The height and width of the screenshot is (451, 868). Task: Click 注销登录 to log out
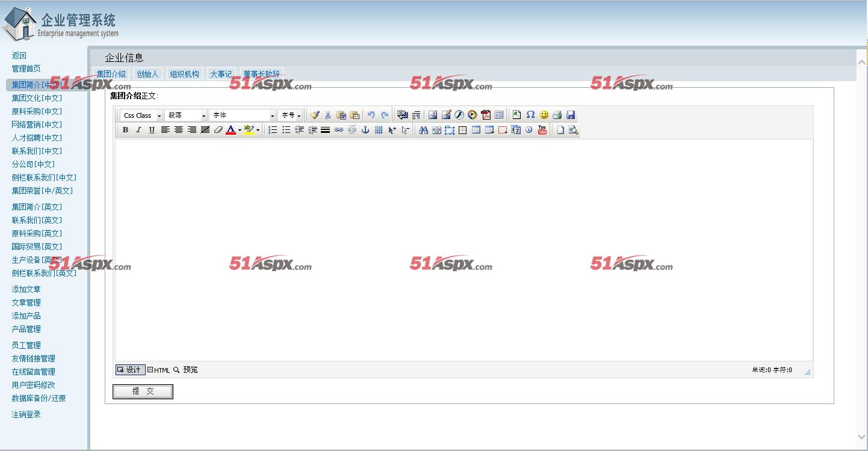(x=26, y=414)
